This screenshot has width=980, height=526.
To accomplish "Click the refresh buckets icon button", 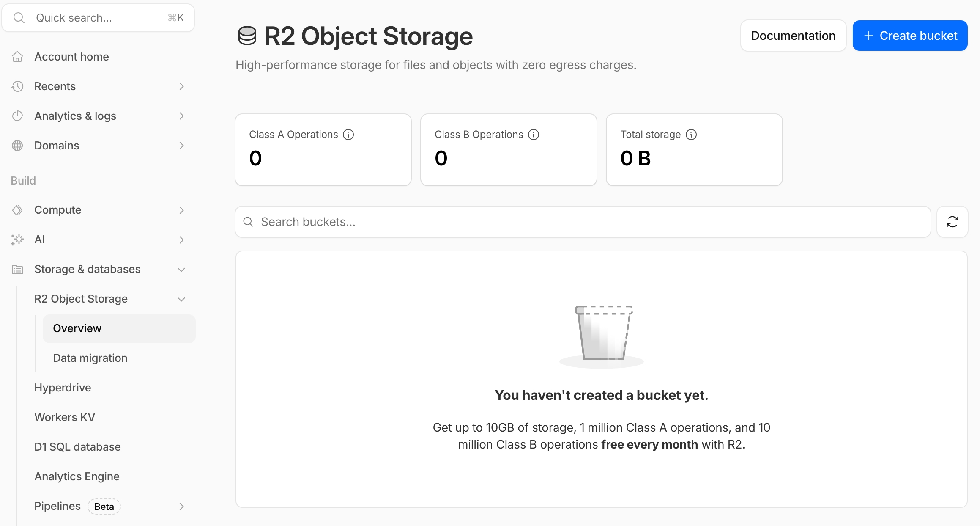I will pos(952,222).
